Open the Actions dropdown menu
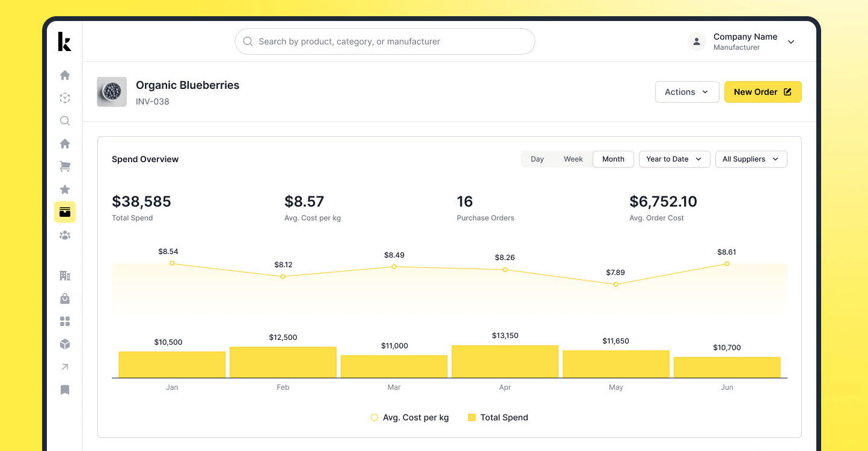 pos(686,92)
